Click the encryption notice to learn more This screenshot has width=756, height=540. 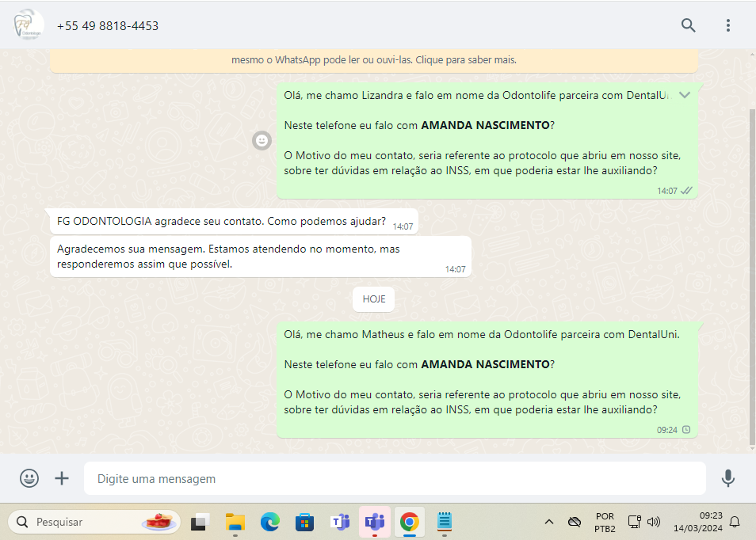click(x=374, y=60)
